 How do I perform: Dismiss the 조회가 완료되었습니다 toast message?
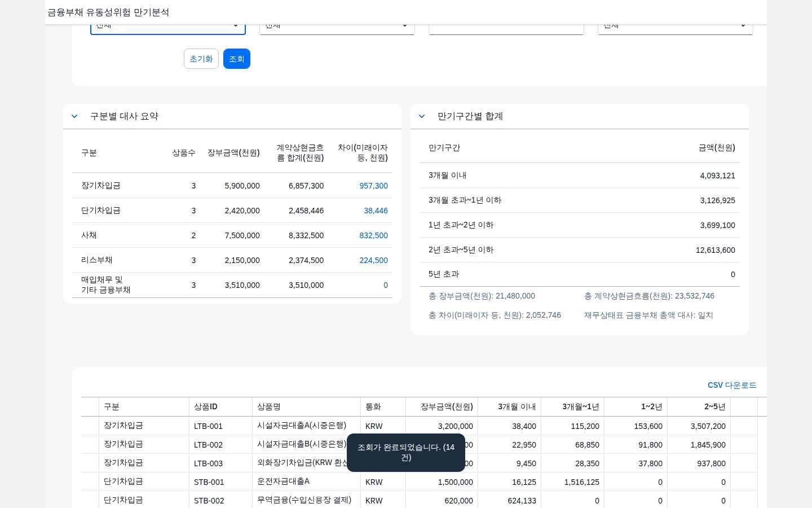406,453
